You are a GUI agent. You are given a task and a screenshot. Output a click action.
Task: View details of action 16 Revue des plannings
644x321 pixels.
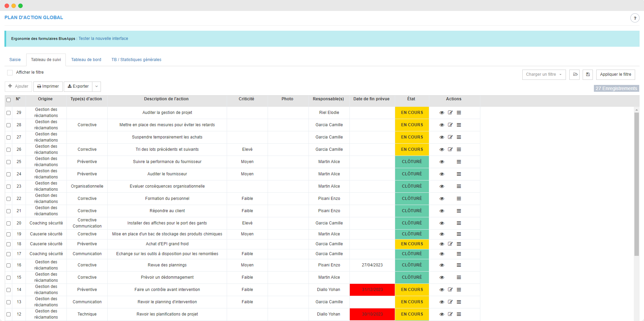(441, 265)
